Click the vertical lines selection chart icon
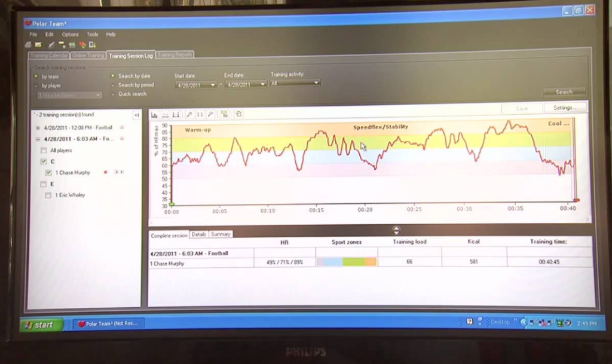 pos(200,114)
